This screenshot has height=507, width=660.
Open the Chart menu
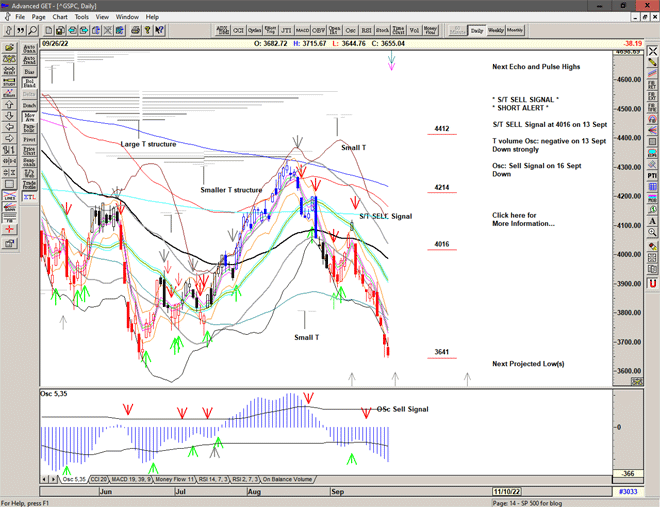[60, 17]
